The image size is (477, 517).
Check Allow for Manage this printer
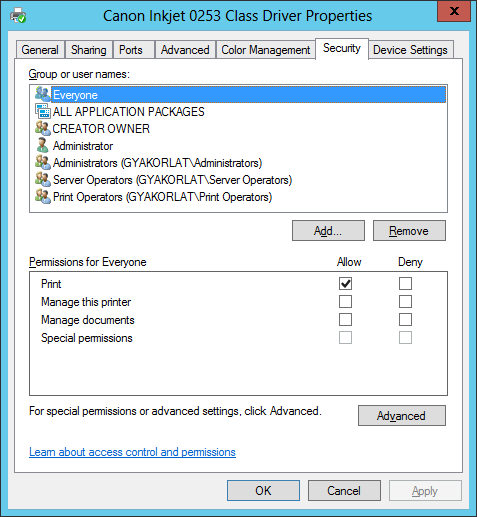click(345, 302)
